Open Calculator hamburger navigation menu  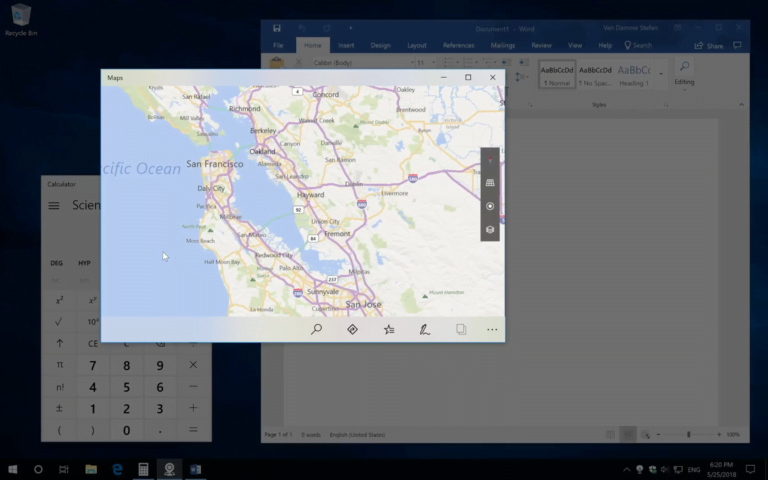(x=54, y=206)
